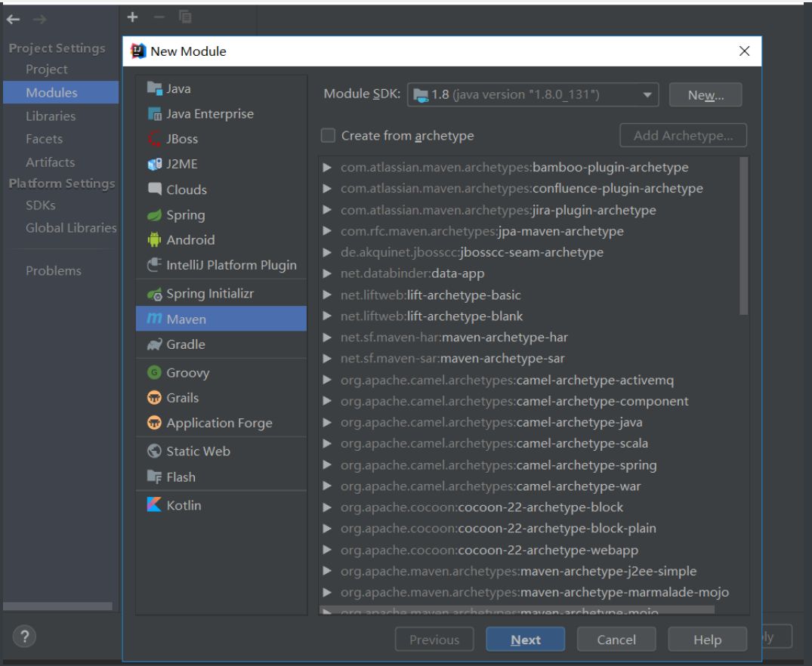Click the Java Enterprise icon
This screenshot has height=666, width=812.
[x=154, y=113]
